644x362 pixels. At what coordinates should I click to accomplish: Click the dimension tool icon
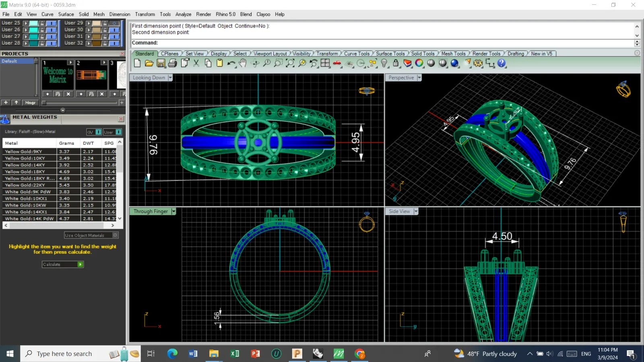coord(490,63)
